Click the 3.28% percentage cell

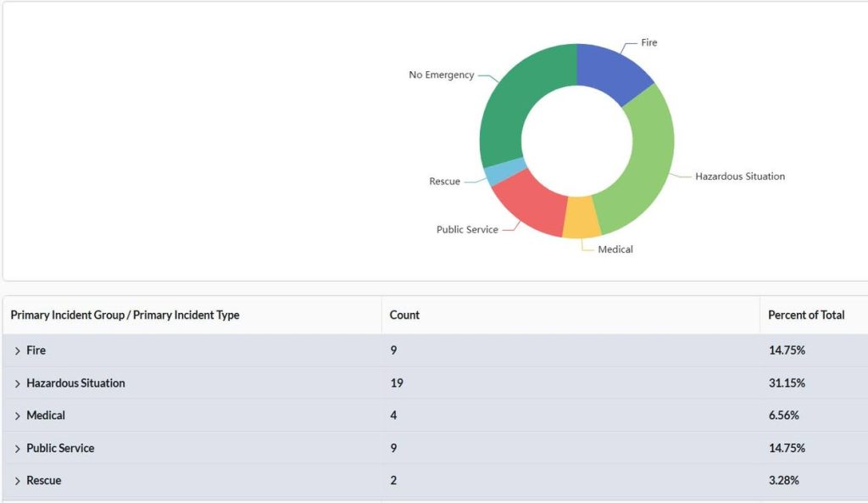[783, 480]
